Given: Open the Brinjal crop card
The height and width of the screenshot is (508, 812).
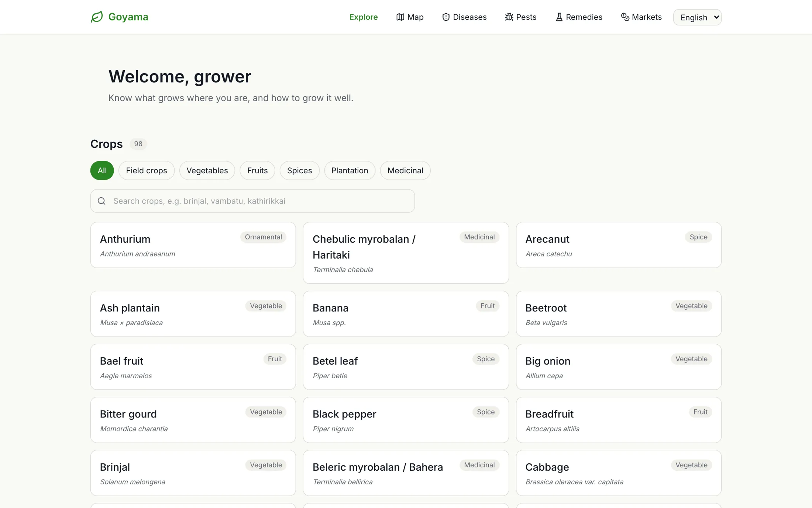Looking at the screenshot, I should point(193,473).
